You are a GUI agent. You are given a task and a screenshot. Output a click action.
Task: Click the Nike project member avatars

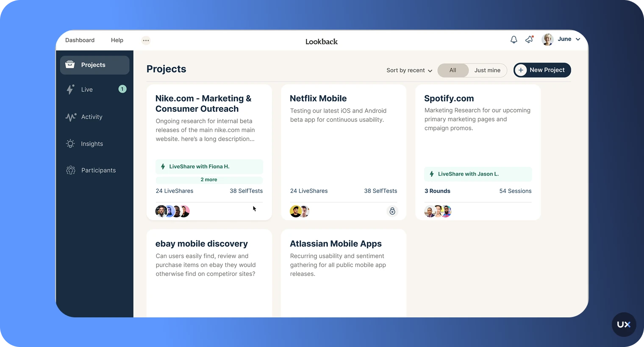tap(172, 211)
